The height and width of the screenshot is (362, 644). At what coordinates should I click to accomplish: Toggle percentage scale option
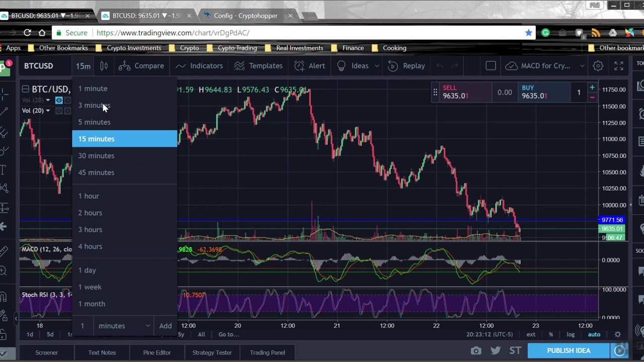pyautogui.click(x=551, y=334)
